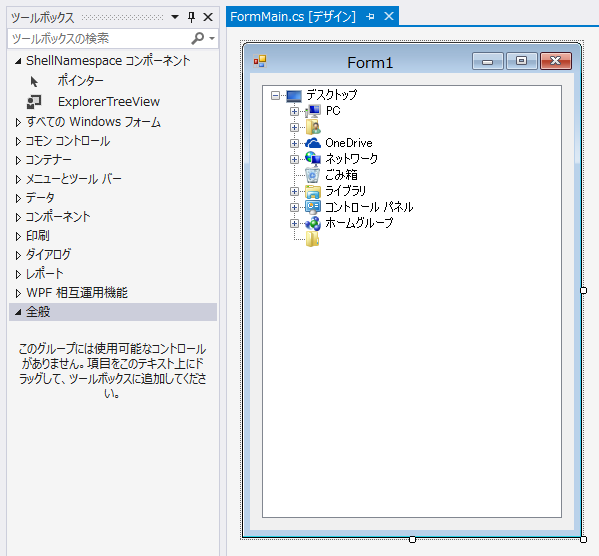
Task: Click the unnamed folder icon at tree bottom
Action: coord(312,239)
